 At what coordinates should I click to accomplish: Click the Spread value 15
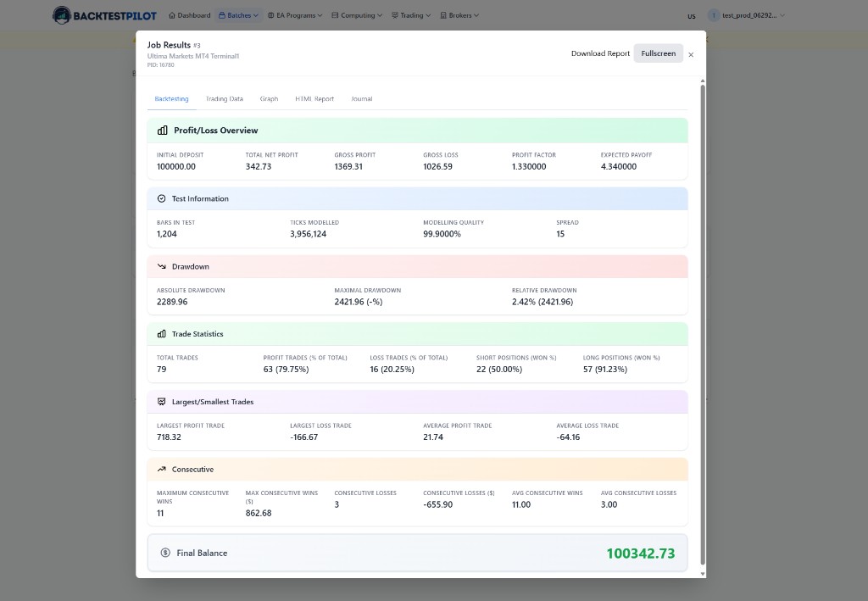(x=560, y=234)
